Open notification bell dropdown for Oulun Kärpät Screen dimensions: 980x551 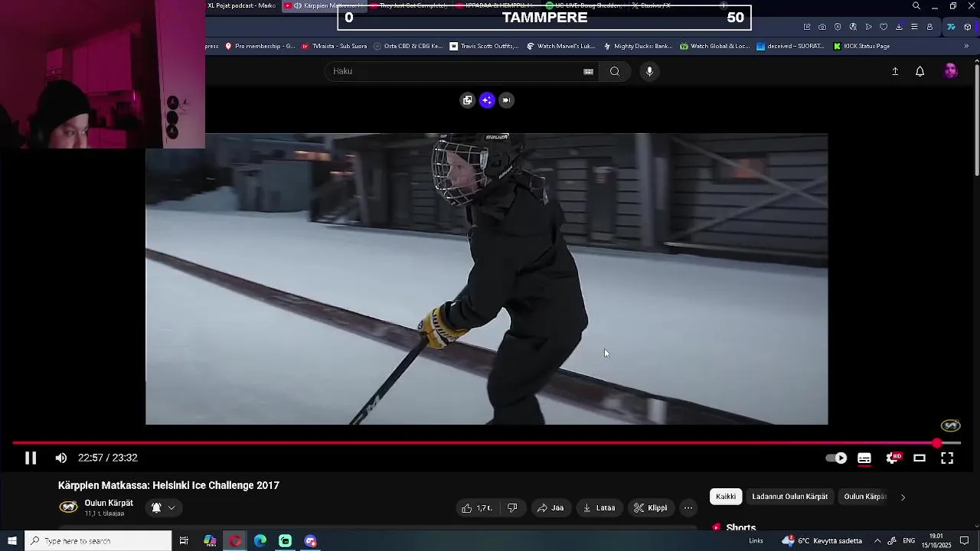163,507
